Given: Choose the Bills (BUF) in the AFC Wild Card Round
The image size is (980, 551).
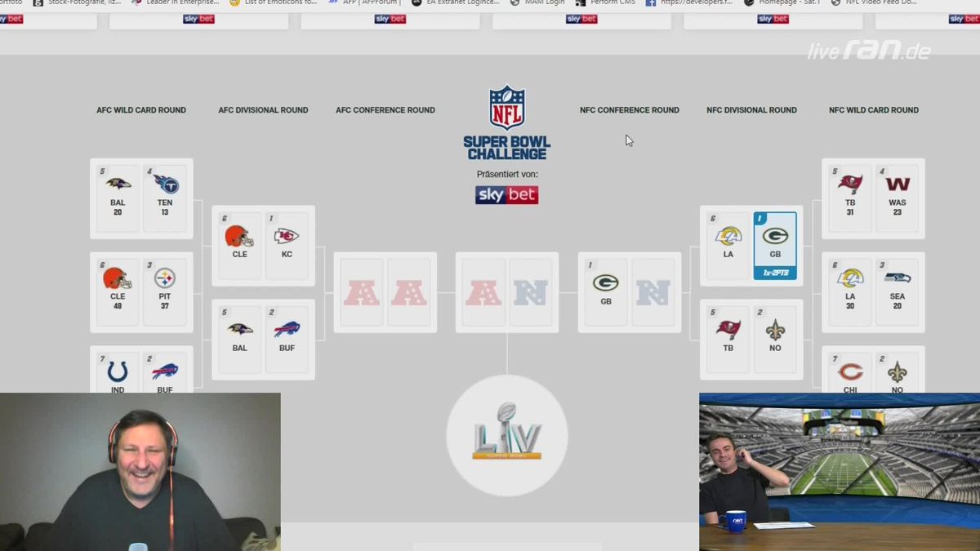Looking at the screenshot, I should click(x=165, y=372).
